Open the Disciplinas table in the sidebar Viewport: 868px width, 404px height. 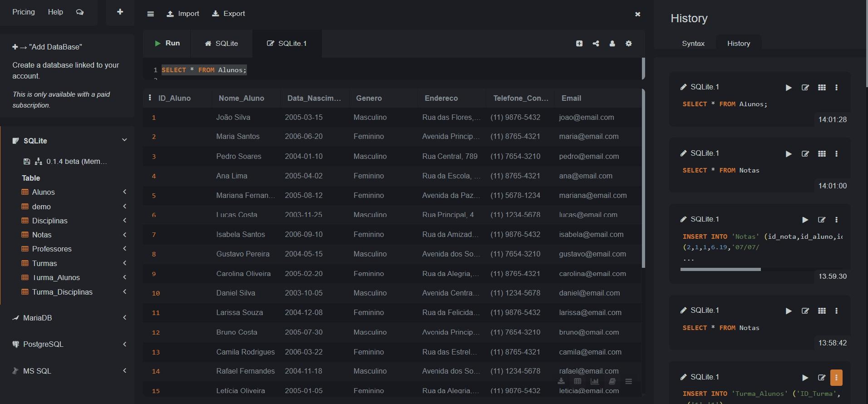click(50, 221)
